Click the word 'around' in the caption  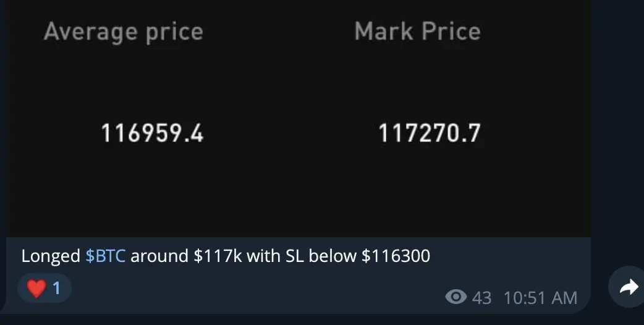point(159,256)
